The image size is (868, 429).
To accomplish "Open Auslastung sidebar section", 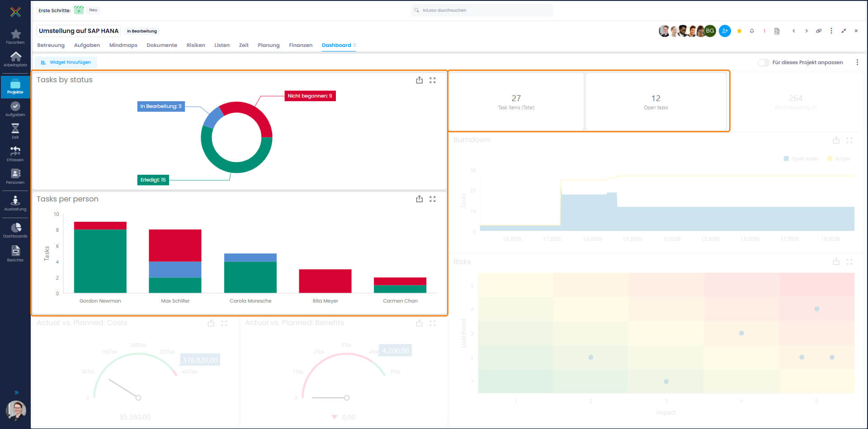I will coord(15,203).
